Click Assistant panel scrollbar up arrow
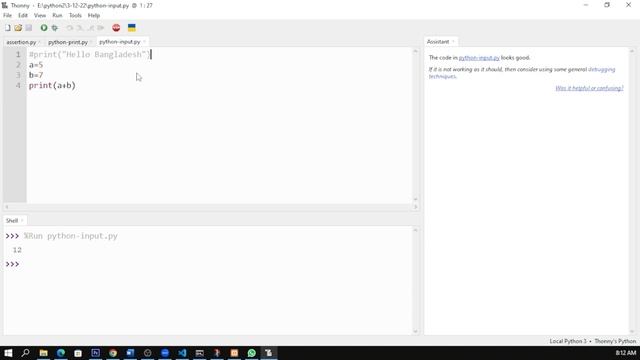The image size is (640, 360). tap(632, 51)
